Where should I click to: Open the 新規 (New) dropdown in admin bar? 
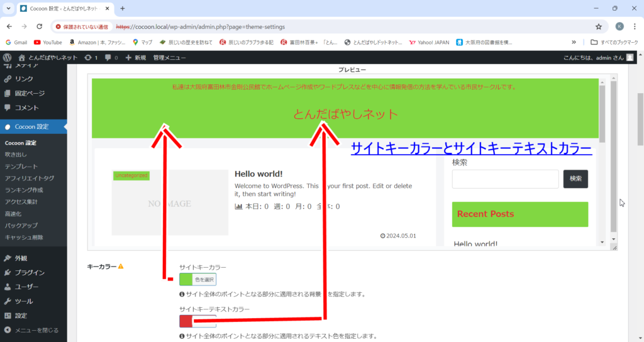tap(136, 58)
